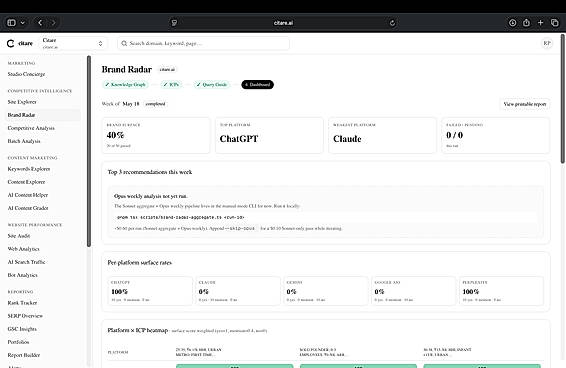Open Competitive Analysis in sidebar
Viewport: 566px width, 368px height.
[x=31, y=128]
